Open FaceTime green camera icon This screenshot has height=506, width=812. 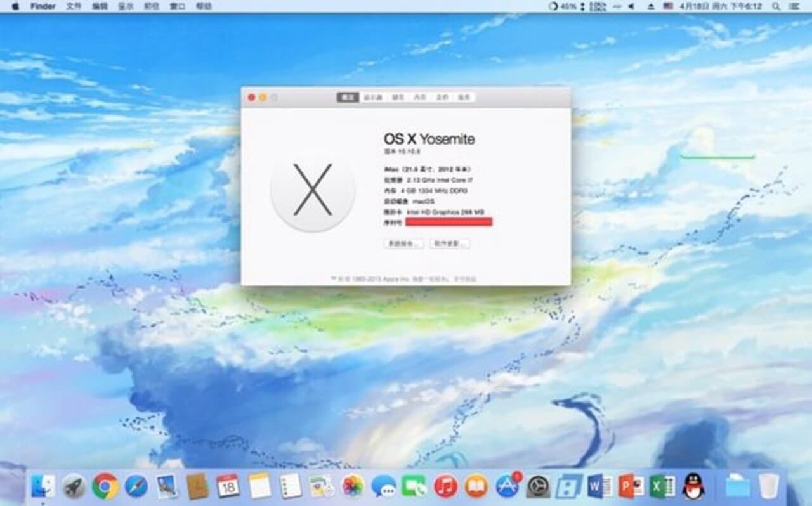414,486
